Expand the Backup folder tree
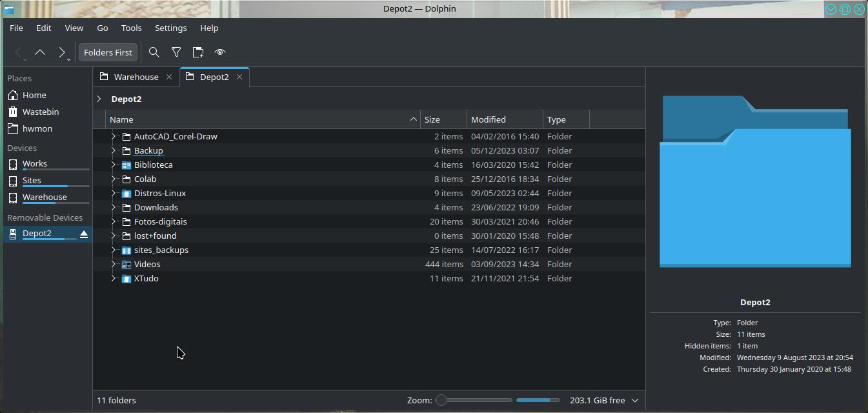 tap(113, 150)
